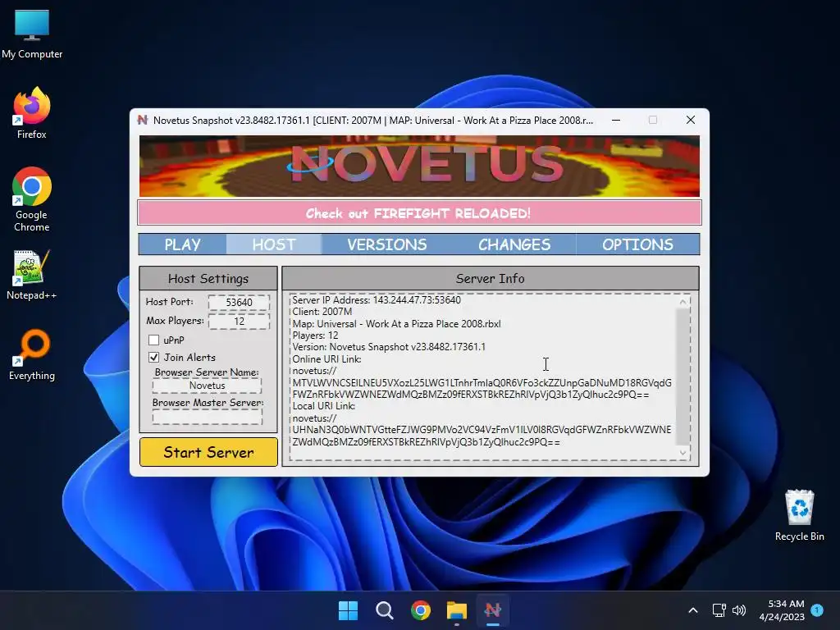Click the Novetus banner image
840x630 pixels.
point(419,166)
